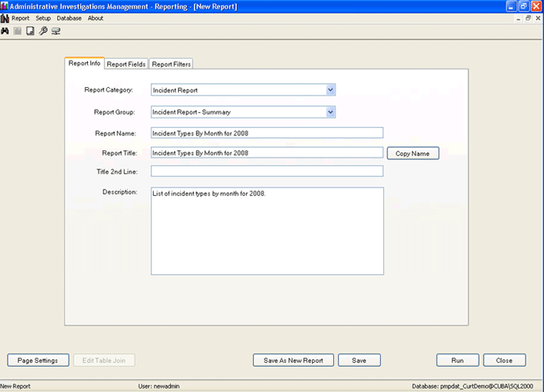The height and width of the screenshot is (392, 544).
Task: Click the page document icon in toolbar
Action: 30,31
